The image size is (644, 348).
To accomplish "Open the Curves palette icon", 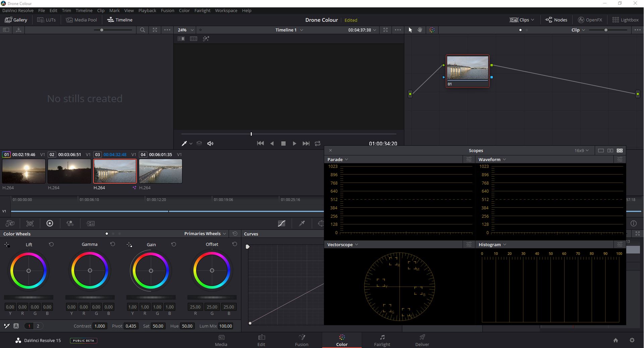I will (282, 223).
